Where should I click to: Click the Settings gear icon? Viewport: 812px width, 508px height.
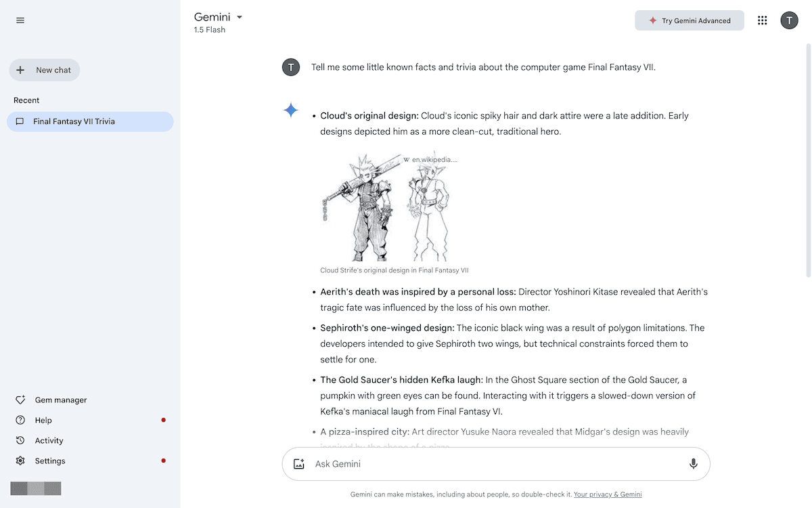point(20,461)
